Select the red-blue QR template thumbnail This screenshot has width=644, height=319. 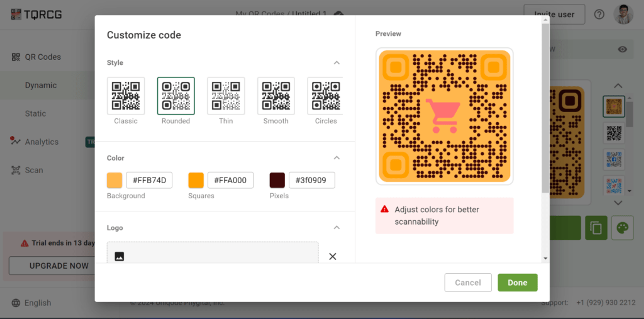point(614,185)
